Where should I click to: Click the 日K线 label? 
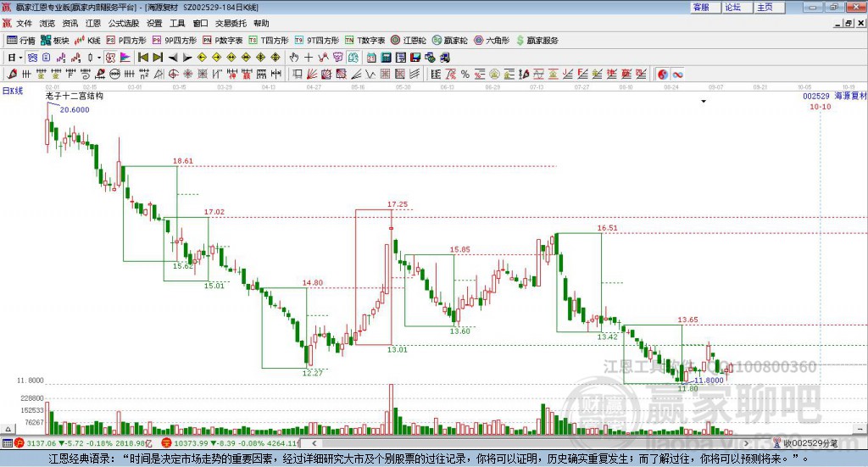pyautogui.click(x=13, y=91)
